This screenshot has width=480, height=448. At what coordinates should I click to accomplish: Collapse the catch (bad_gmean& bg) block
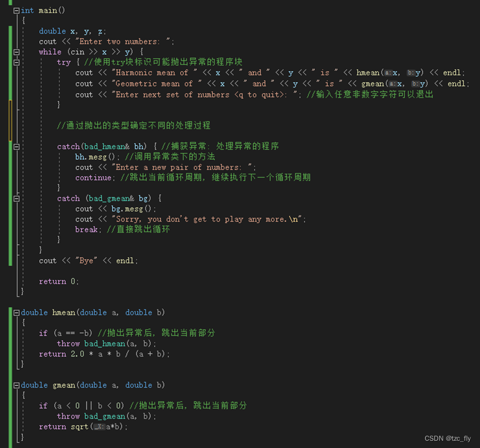coord(17,198)
